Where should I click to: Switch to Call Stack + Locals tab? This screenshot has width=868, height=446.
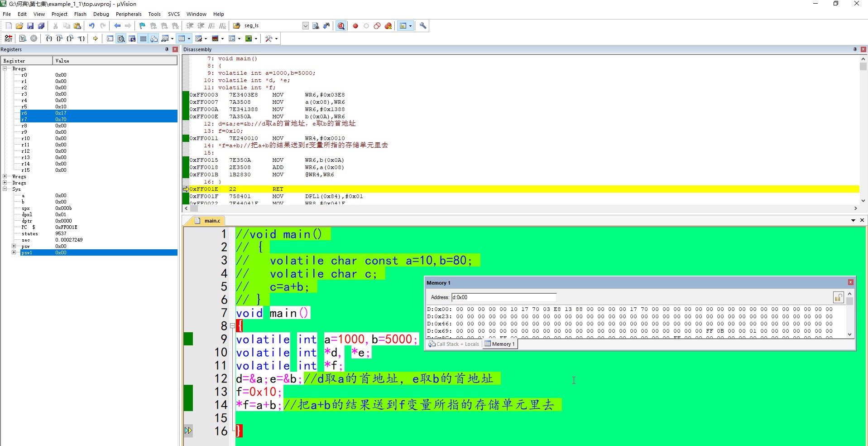(x=454, y=344)
